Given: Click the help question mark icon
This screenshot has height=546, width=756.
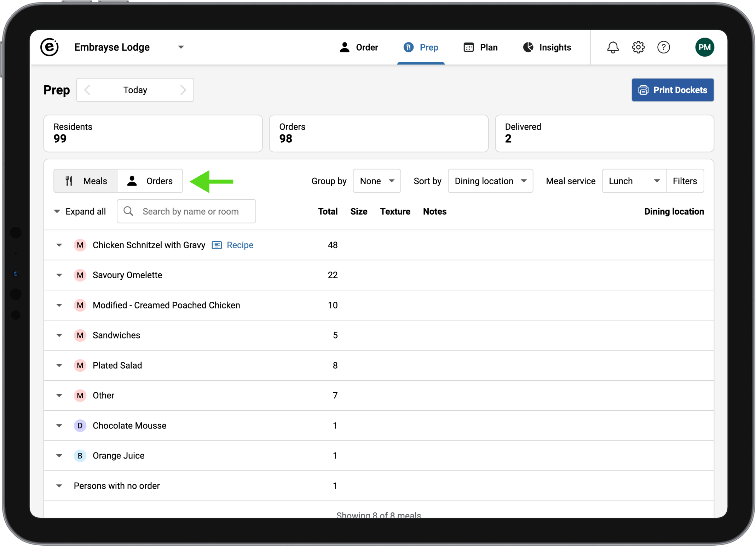Looking at the screenshot, I should tap(663, 47).
